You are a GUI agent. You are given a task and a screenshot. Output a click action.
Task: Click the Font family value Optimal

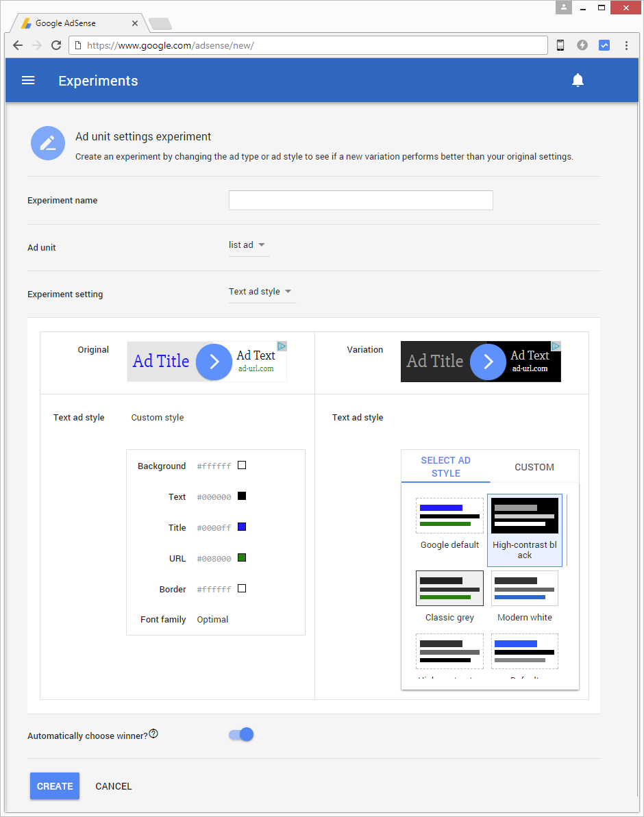coord(213,620)
